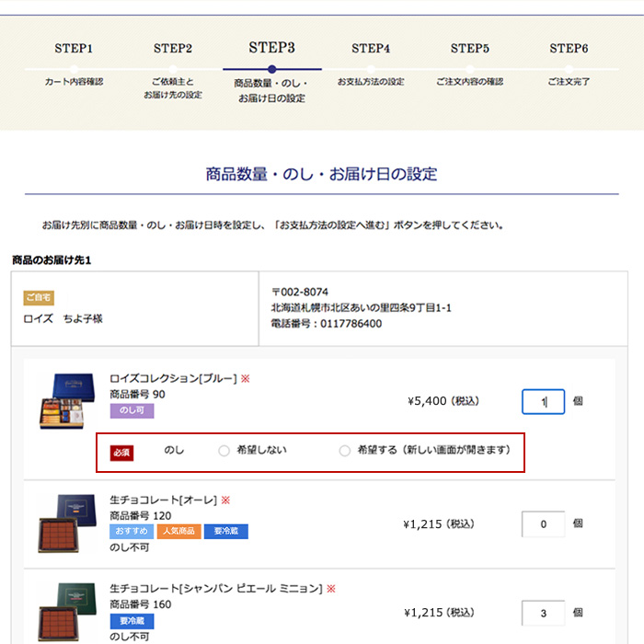This screenshot has width=644, height=644.
Task: Click the STEP5 ご注文内容の確認 step
Action: (470, 65)
